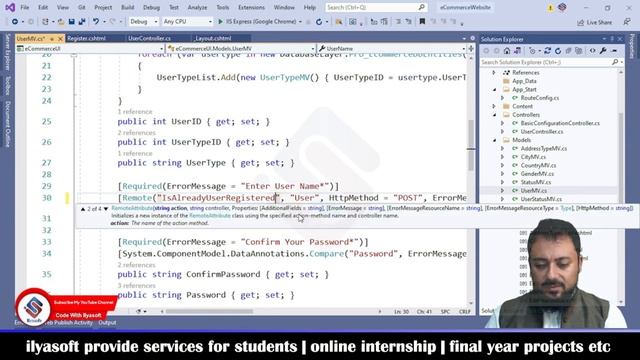Click the browser Refresh icon in toolbar
The height and width of the screenshot is (360, 640).
point(319,22)
